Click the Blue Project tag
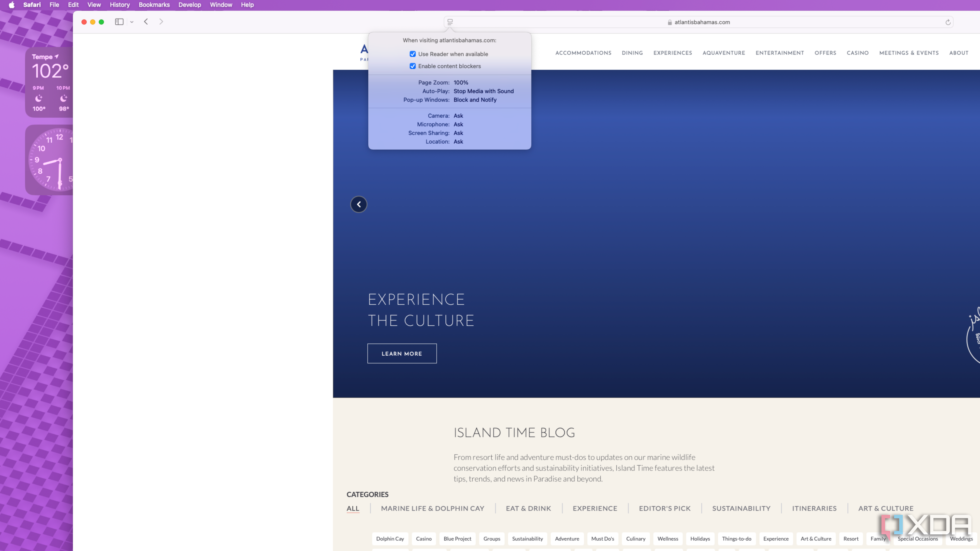Screen dimensions: 980x551 (x=457, y=539)
